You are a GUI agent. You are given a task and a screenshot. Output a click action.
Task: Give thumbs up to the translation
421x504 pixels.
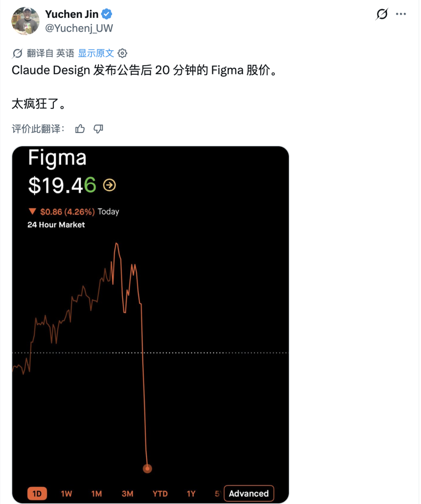click(x=80, y=129)
